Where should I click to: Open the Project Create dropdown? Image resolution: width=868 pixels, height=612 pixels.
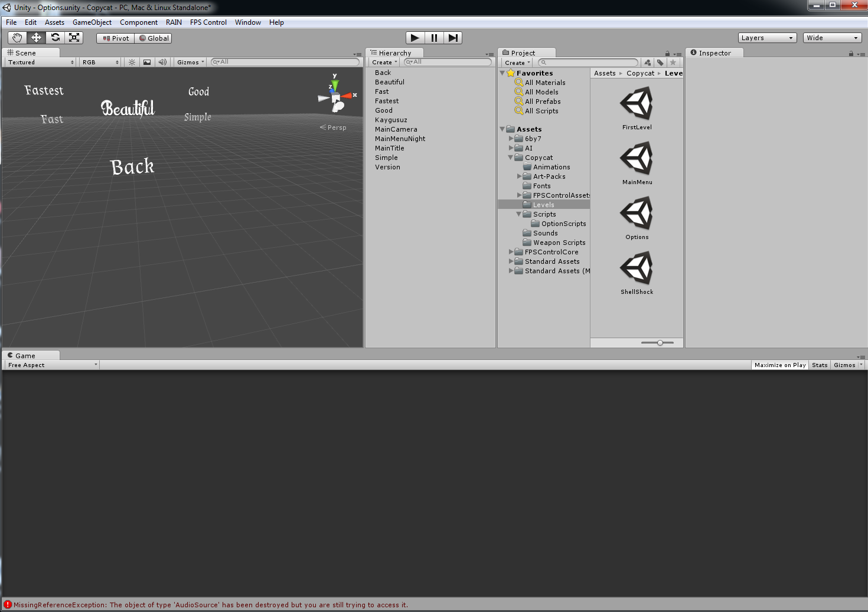point(517,63)
